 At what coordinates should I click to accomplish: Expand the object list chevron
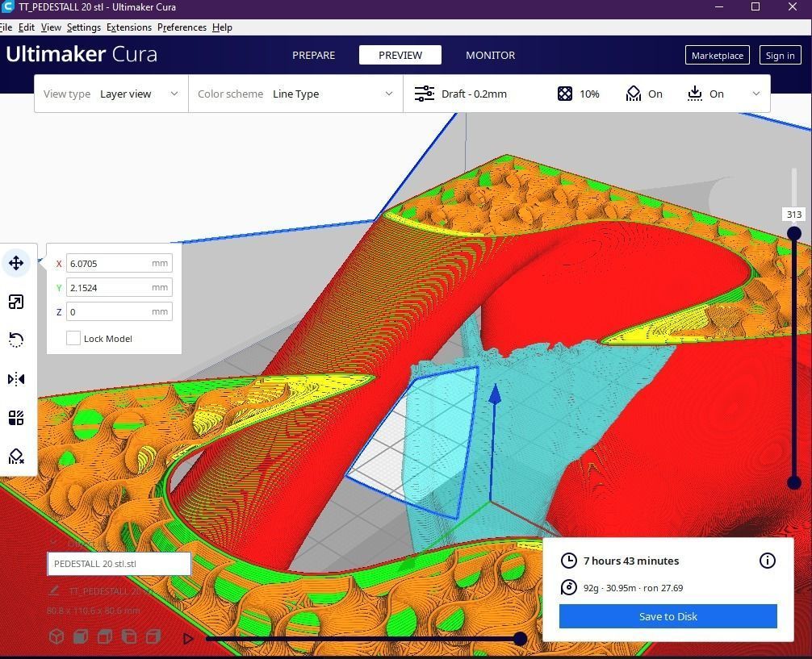(53, 541)
